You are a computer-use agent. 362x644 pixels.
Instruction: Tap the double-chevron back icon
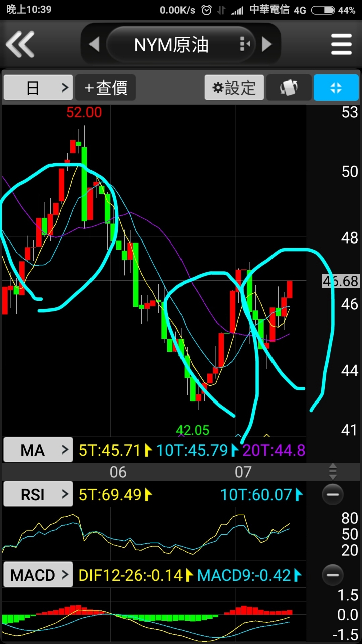click(20, 44)
